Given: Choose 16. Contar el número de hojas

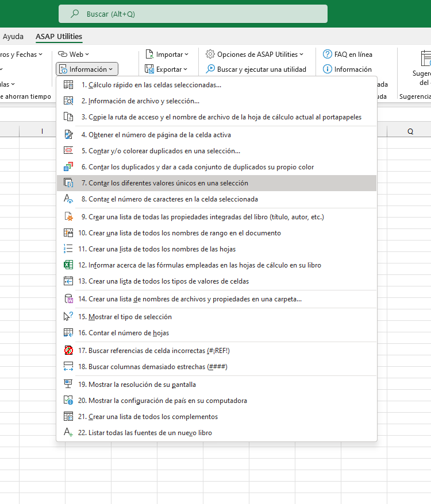Looking at the screenshot, I should click(216, 333).
